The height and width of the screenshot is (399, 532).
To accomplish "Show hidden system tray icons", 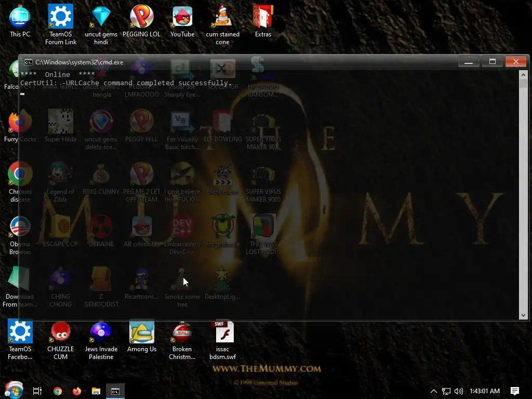I will coord(434,391).
